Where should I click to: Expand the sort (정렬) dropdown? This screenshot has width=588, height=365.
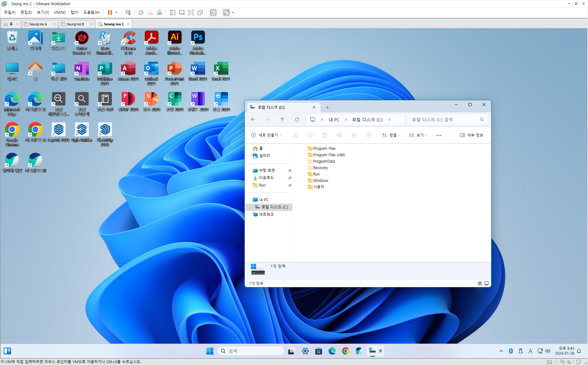tap(391, 135)
